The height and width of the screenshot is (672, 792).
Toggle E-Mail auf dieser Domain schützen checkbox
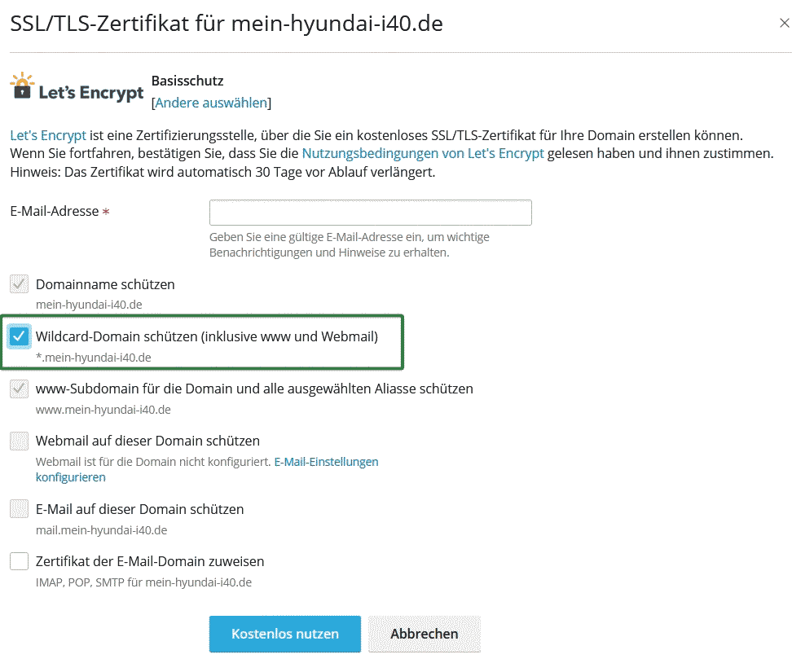[x=19, y=509]
